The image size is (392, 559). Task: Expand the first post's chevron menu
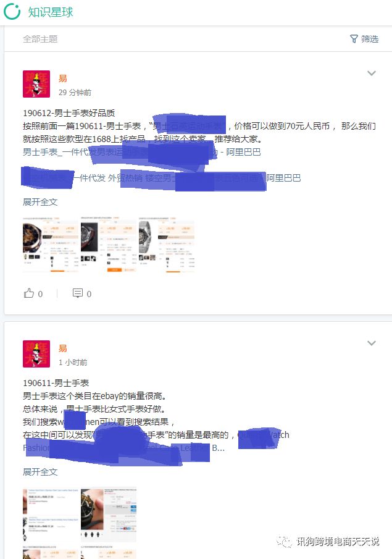coord(372,73)
